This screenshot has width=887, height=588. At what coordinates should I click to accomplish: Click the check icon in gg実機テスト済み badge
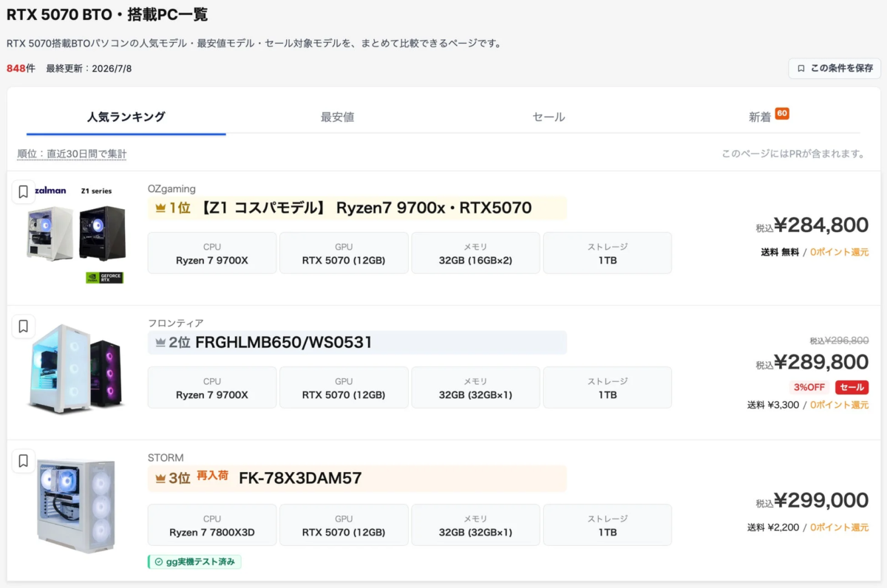click(x=158, y=562)
